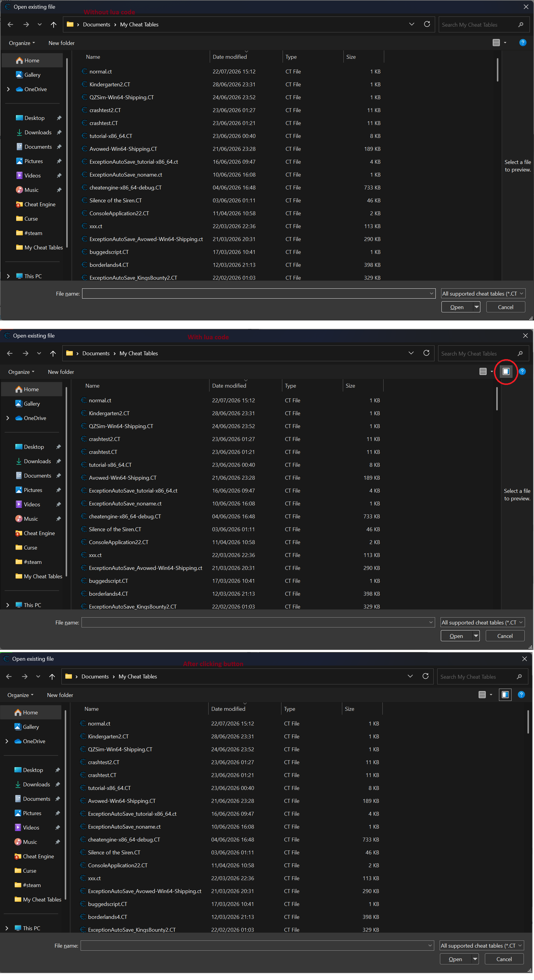534x980 pixels.
Task: Cancel the middle Open existing file dialog
Action: pos(505,636)
